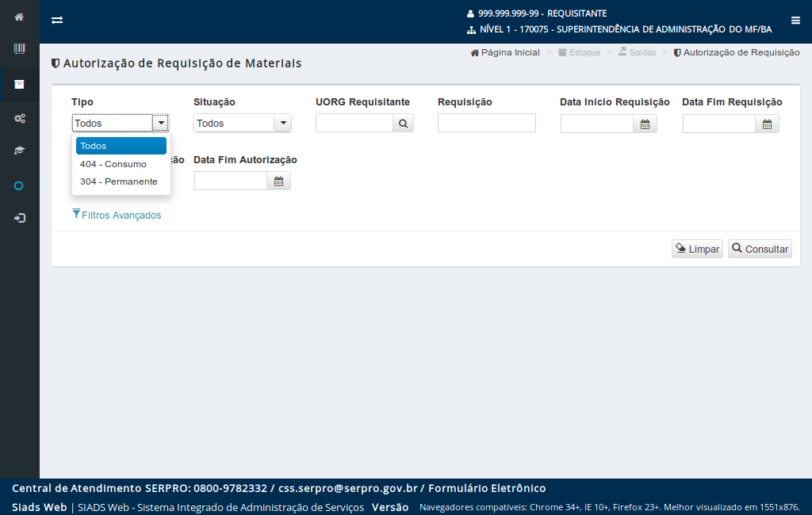Image resolution: width=812 pixels, height=515 pixels.
Task: Click UORG Requisitante search magnifier
Action: tap(403, 123)
